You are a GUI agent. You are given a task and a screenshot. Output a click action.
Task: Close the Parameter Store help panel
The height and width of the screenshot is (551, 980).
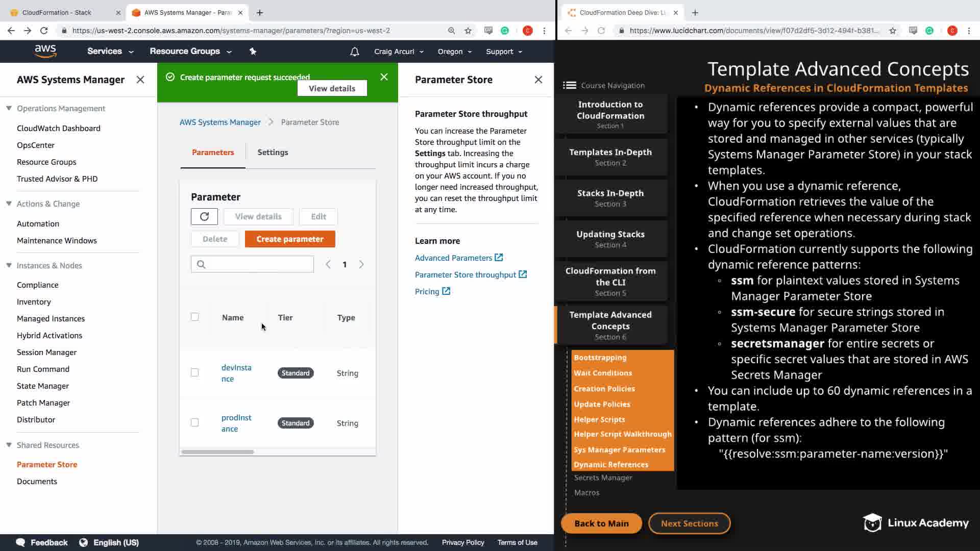pos(538,80)
